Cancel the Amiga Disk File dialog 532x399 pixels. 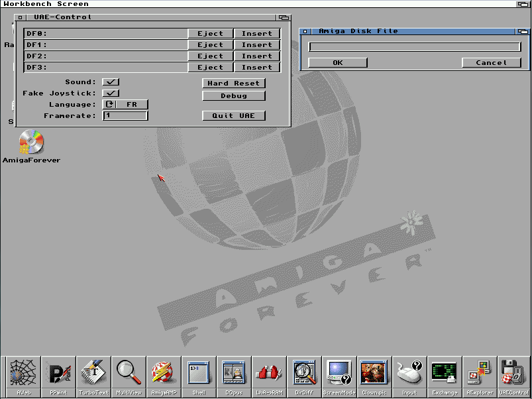pos(492,62)
